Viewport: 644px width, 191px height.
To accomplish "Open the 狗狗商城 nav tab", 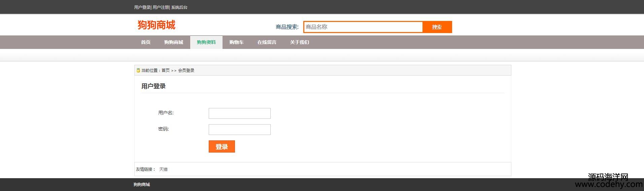I will 174,42.
